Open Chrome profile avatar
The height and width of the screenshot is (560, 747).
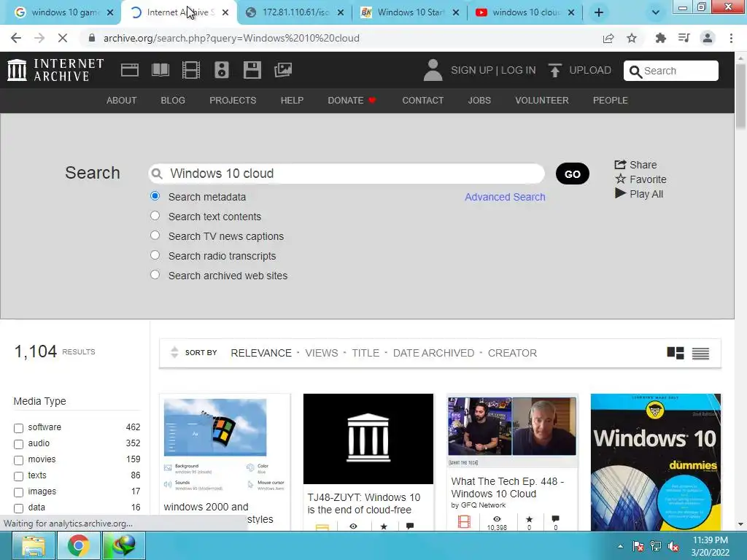(708, 38)
